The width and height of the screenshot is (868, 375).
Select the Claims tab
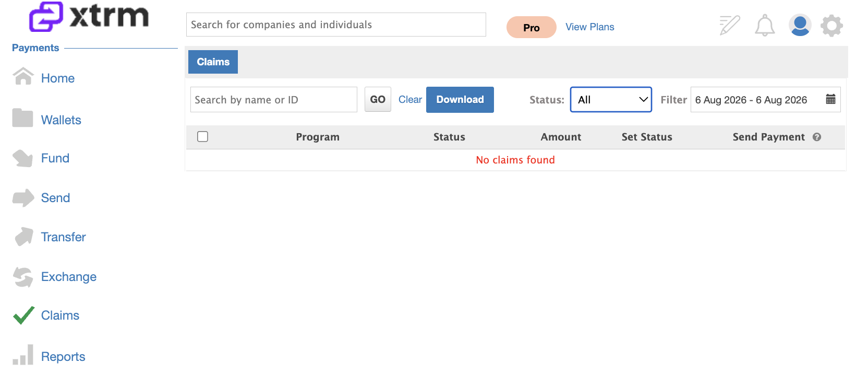click(213, 62)
